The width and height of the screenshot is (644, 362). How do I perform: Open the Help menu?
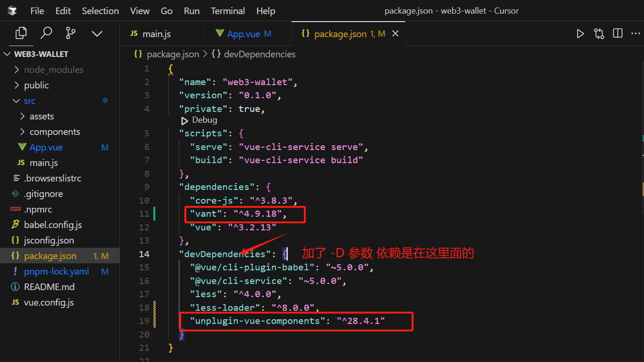[x=266, y=11]
